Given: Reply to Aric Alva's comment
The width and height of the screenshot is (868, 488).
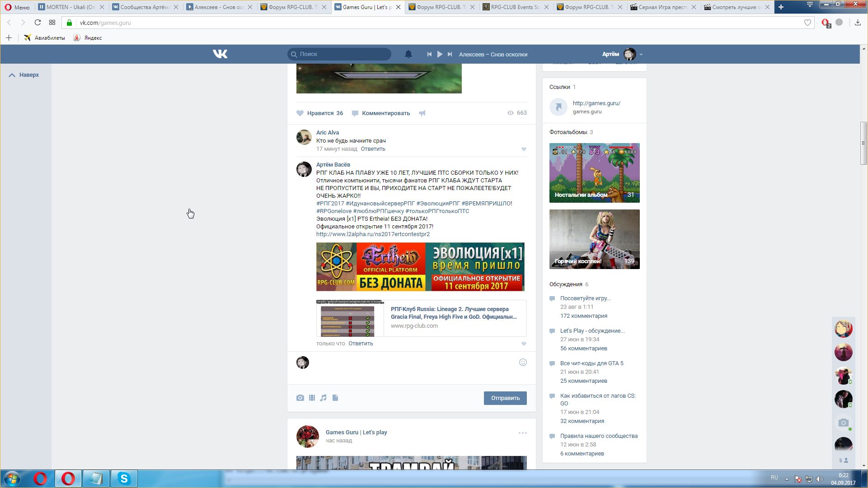Looking at the screenshot, I should coord(373,149).
